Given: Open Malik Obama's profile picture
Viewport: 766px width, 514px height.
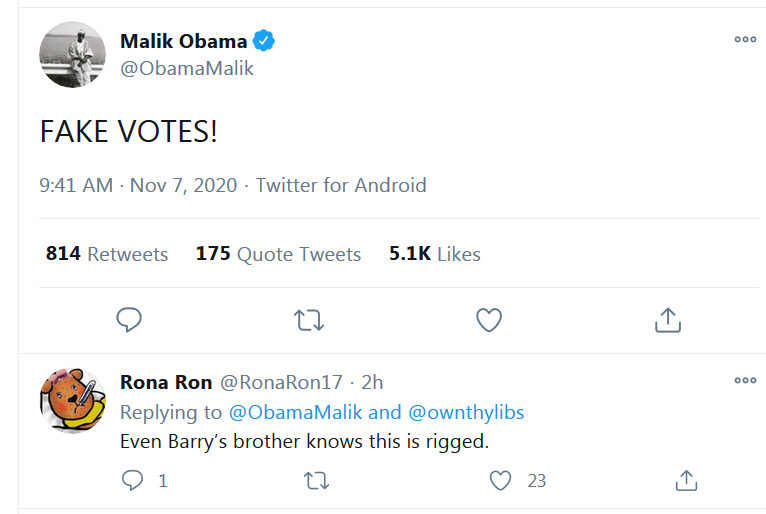Looking at the screenshot, I should coord(72,55).
